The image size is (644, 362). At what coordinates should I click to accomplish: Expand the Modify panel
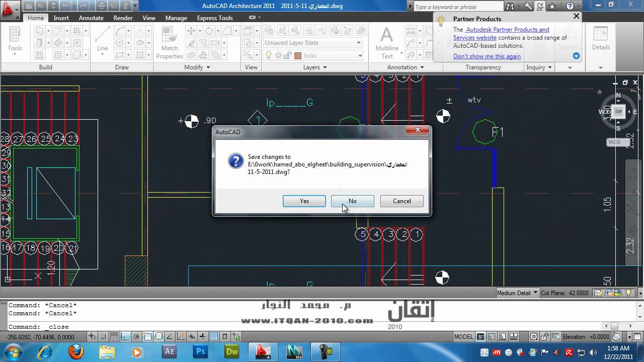(197, 67)
